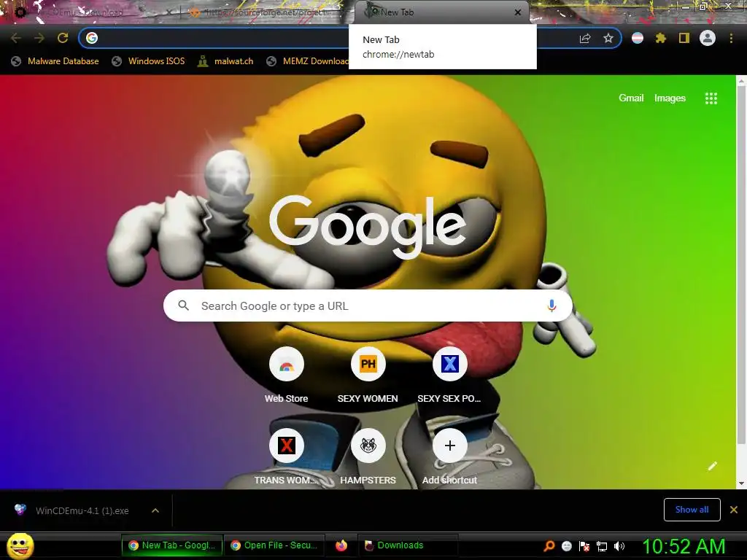Image resolution: width=747 pixels, height=560 pixels.
Task: Open the Web Store shortcut
Action: 286,365
